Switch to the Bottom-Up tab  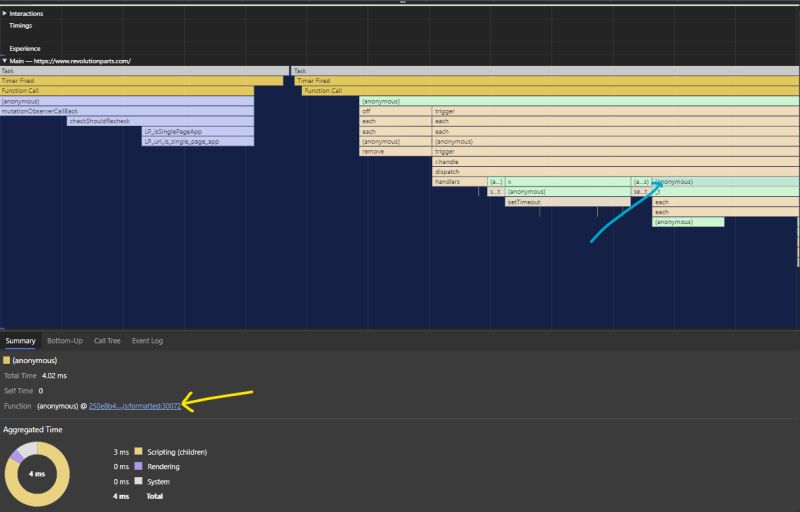point(65,341)
